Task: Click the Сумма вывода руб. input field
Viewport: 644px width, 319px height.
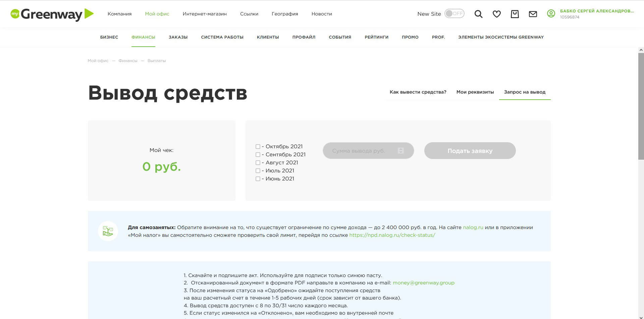Action: 362,151
